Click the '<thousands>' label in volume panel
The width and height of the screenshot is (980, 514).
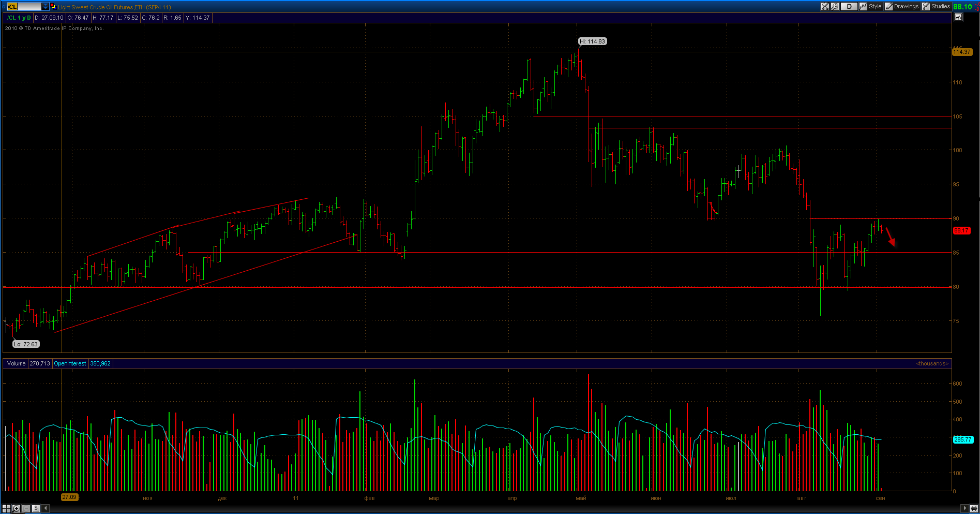[932, 363]
